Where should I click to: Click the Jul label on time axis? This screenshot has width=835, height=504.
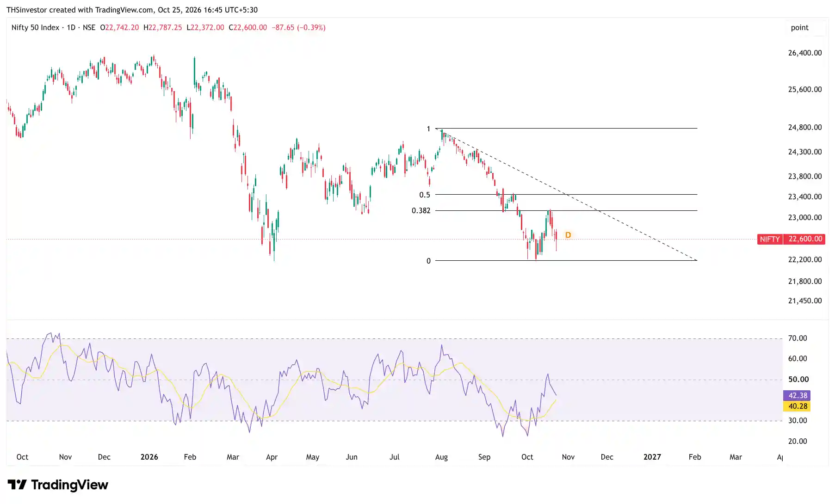(395, 457)
